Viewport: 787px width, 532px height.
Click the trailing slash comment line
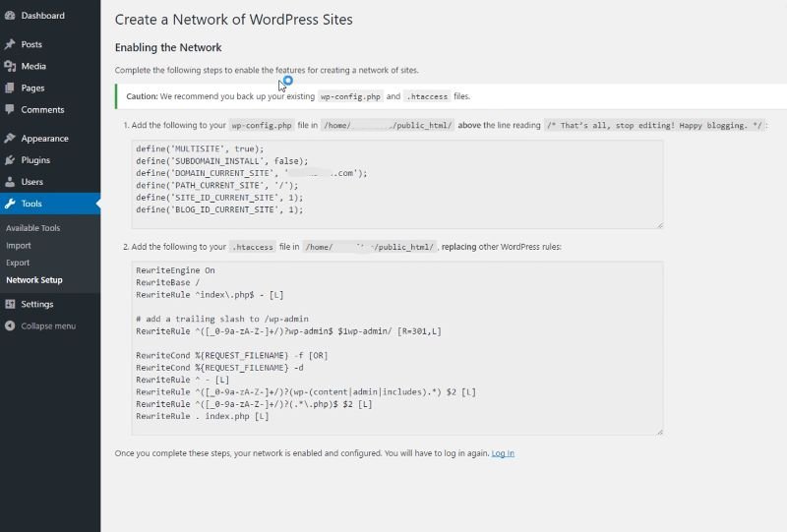click(x=222, y=319)
